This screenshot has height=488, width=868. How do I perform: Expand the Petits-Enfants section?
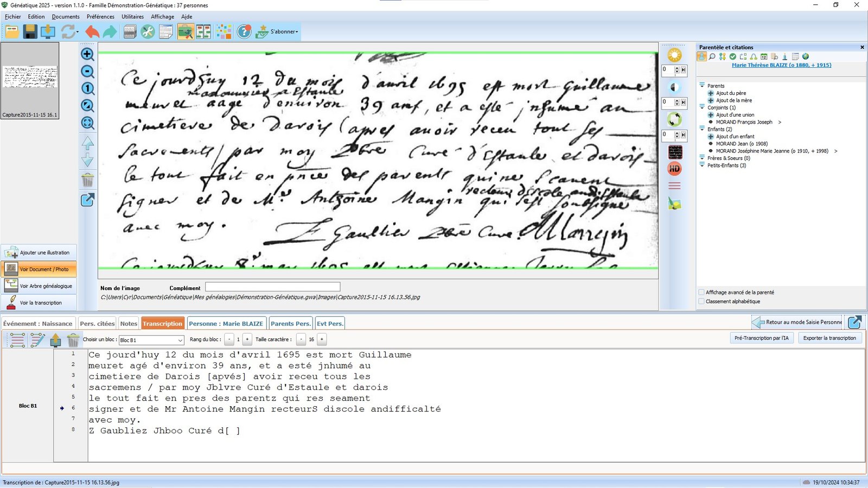(702, 165)
